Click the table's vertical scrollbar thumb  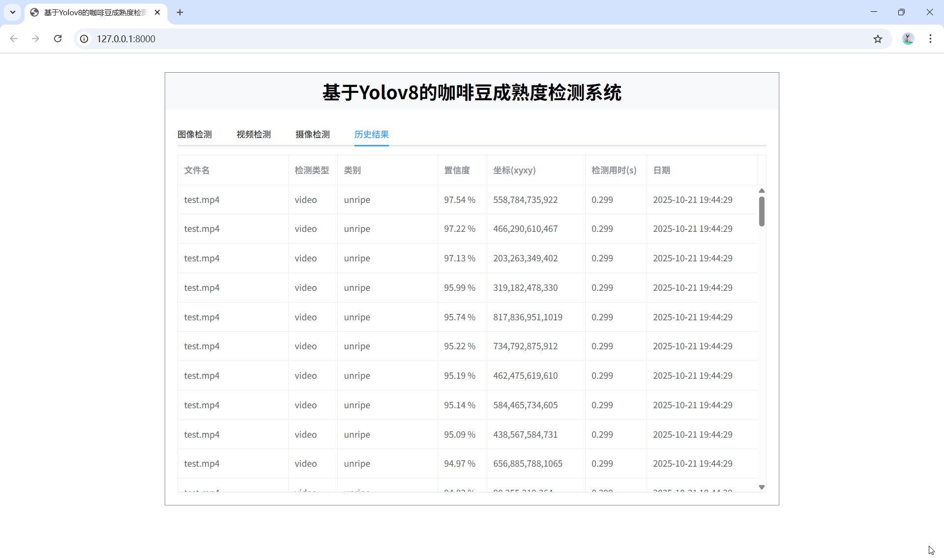click(762, 211)
